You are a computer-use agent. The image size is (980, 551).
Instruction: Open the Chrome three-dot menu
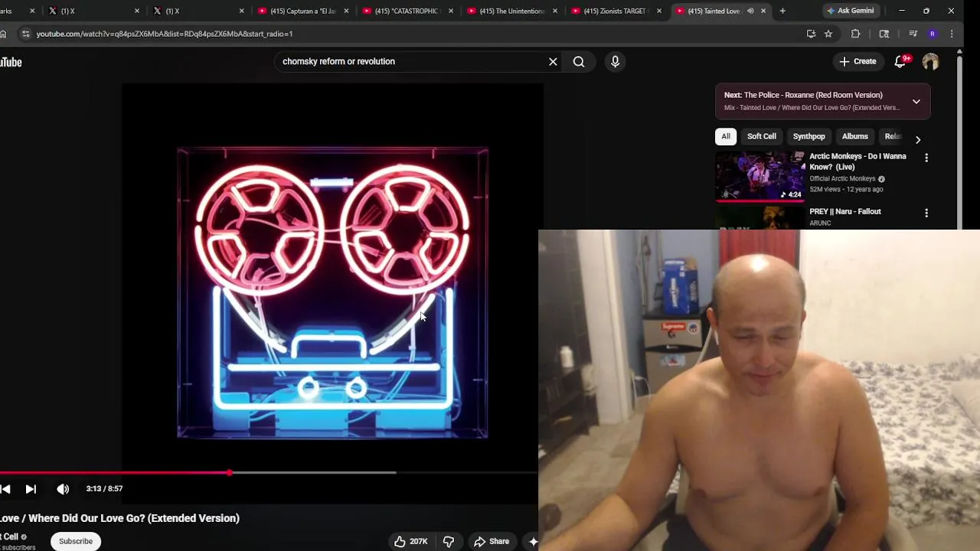coord(952,34)
